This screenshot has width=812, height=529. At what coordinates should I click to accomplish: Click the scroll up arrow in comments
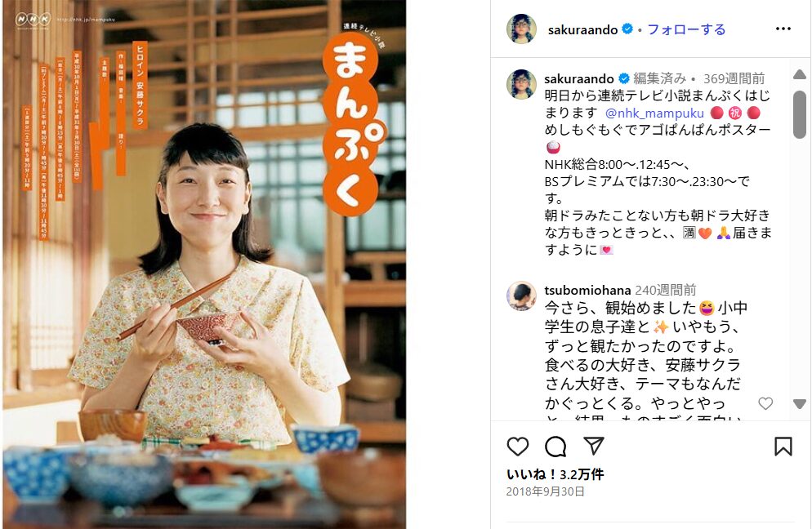pyautogui.click(x=800, y=74)
